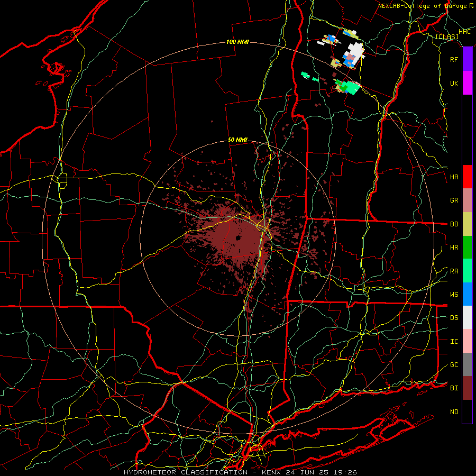Screen dimensions: 476x476
Task: Click the NEXLAB-College of DuPage credit text
Action: coord(422,6)
